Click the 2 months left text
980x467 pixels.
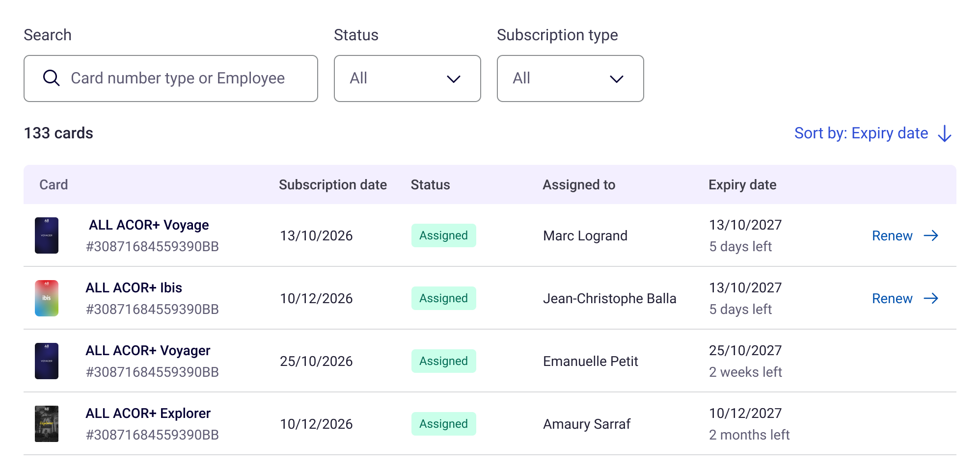coord(749,435)
